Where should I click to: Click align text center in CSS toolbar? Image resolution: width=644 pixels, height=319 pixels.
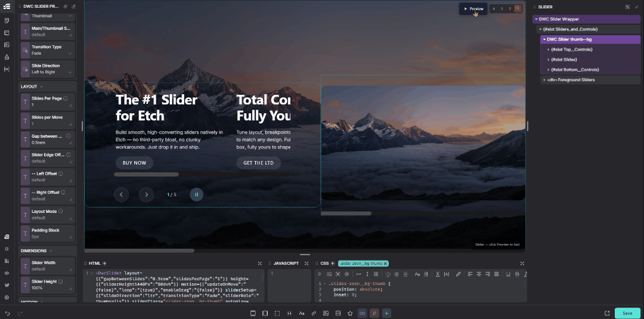pyautogui.click(x=479, y=274)
